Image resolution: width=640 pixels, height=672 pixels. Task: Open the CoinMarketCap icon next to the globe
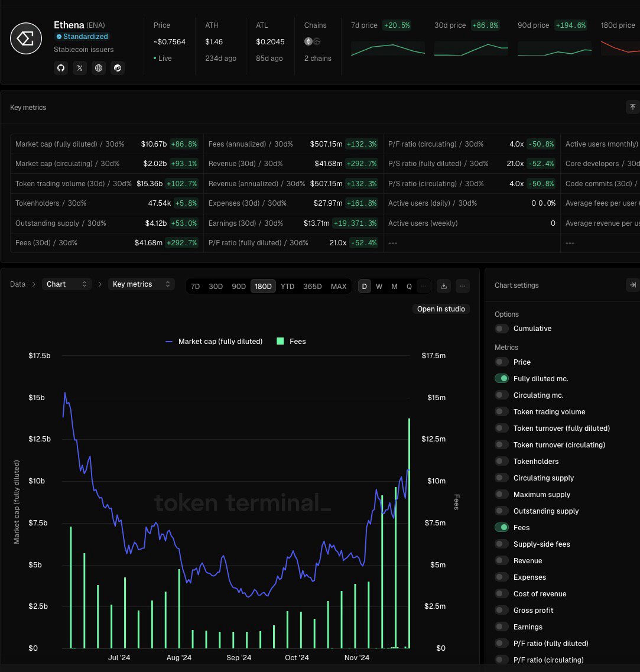(118, 68)
